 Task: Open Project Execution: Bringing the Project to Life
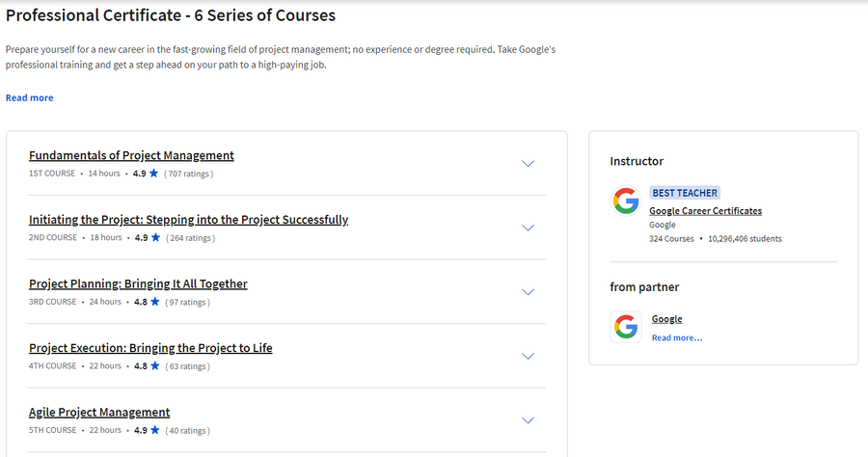150,348
